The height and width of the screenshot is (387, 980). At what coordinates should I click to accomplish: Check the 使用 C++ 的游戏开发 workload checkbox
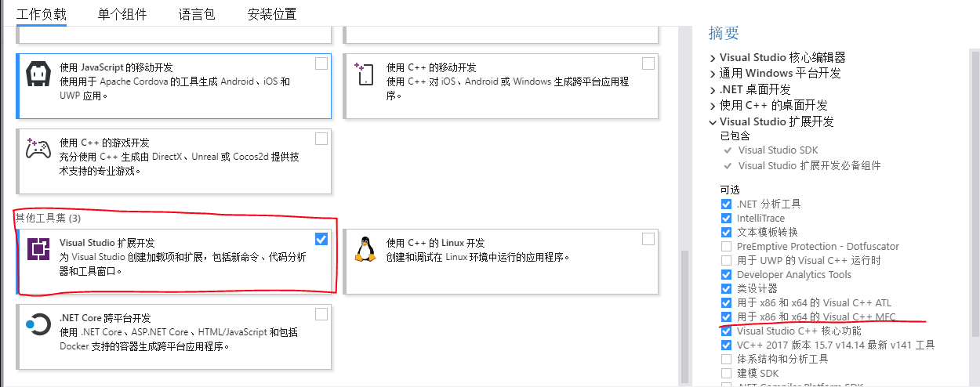click(x=321, y=139)
